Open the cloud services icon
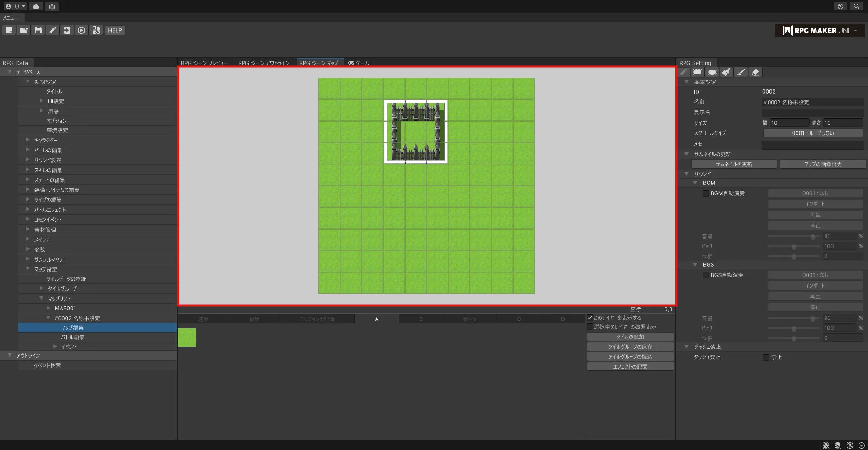 [x=36, y=6]
